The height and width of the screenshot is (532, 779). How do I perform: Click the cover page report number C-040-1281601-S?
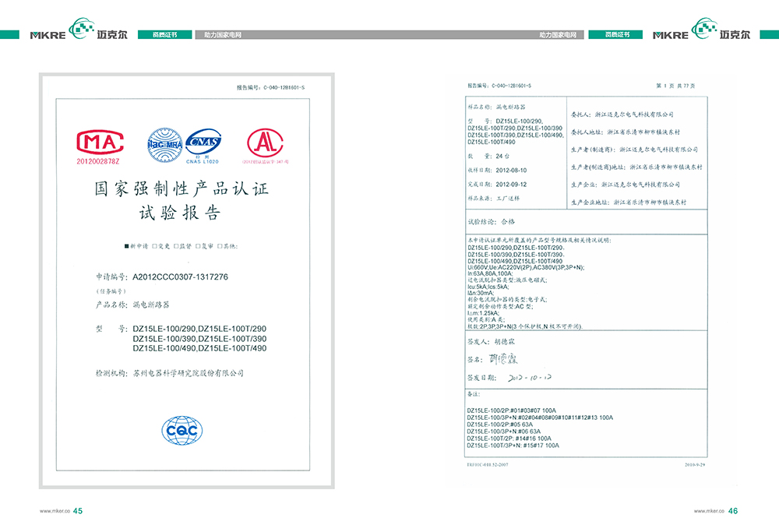click(x=284, y=87)
